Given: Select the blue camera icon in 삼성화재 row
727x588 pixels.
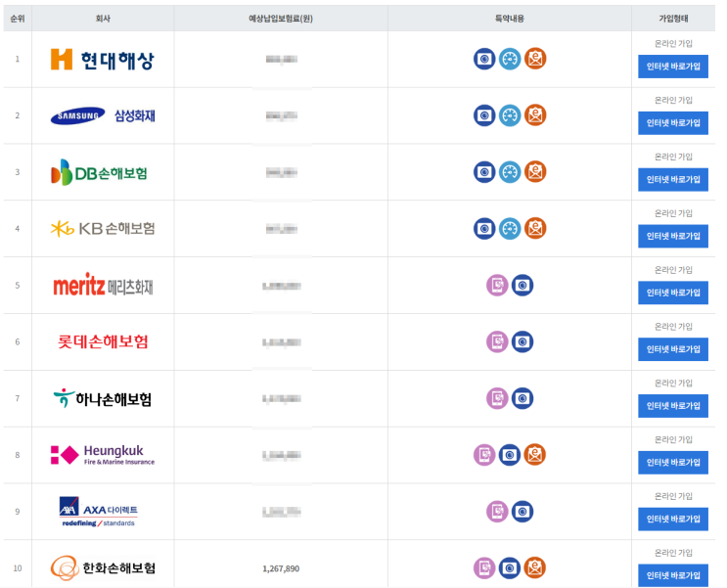Looking at the screenshot, I should point(484,115).
